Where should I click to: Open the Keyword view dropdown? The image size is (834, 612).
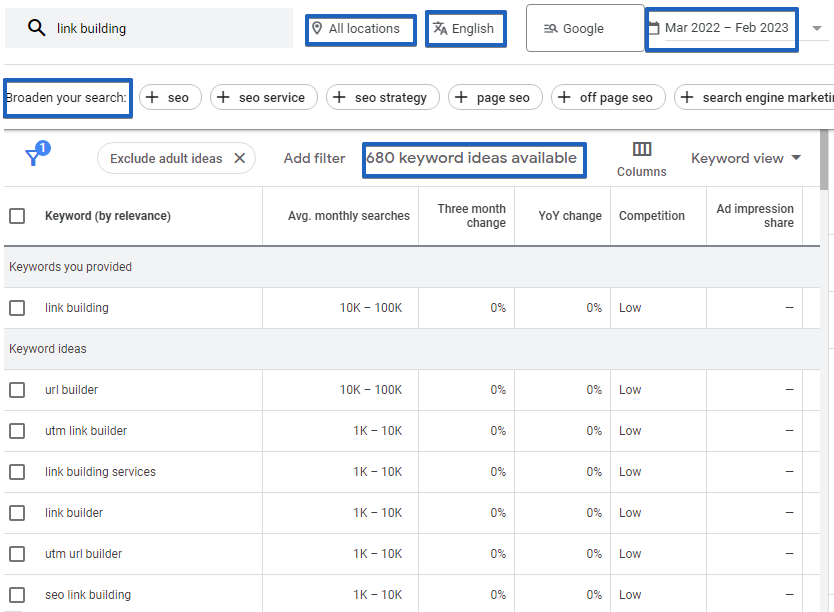[746, 158]
